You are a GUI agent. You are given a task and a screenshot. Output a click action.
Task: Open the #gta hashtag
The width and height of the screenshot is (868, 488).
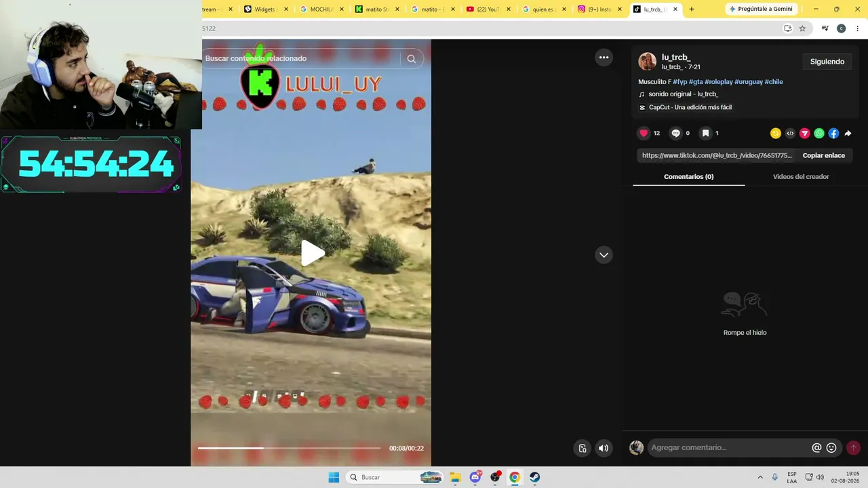[696, 82]
